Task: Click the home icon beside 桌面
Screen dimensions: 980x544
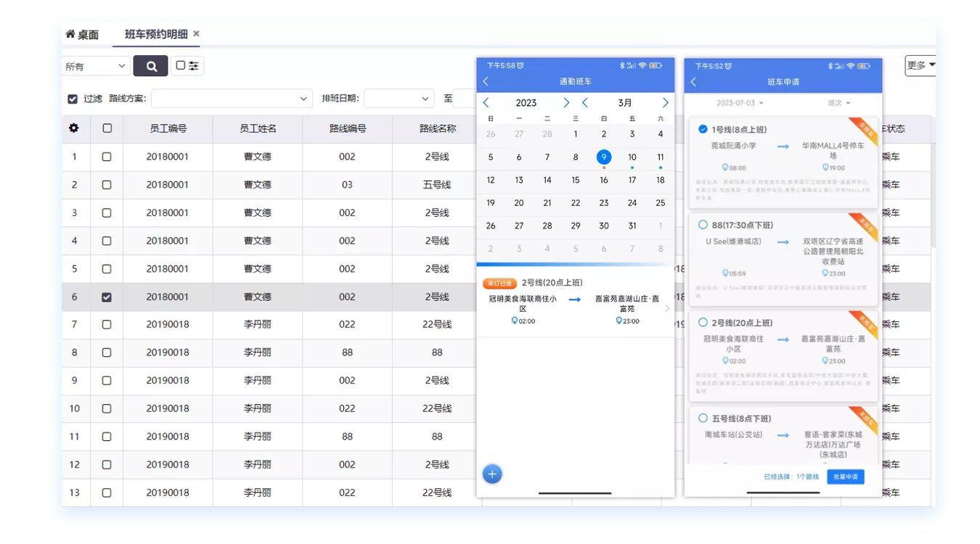Action: (70, 34)
